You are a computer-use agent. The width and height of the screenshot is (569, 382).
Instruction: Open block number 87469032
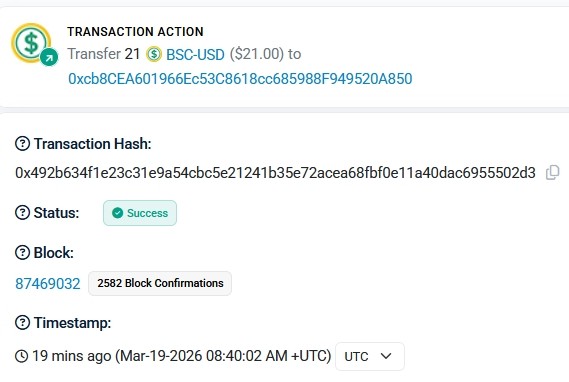click(x=48, y=284)
